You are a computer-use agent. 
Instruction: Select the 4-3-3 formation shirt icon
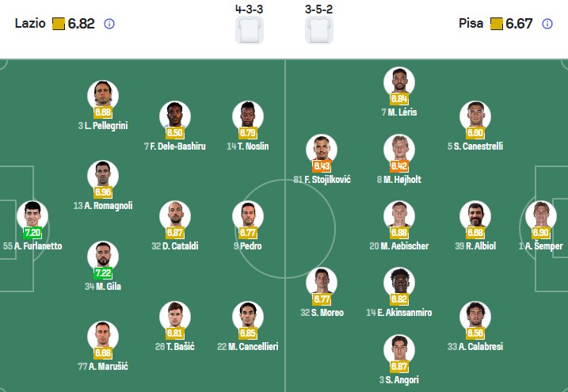[x=250, y=29]
